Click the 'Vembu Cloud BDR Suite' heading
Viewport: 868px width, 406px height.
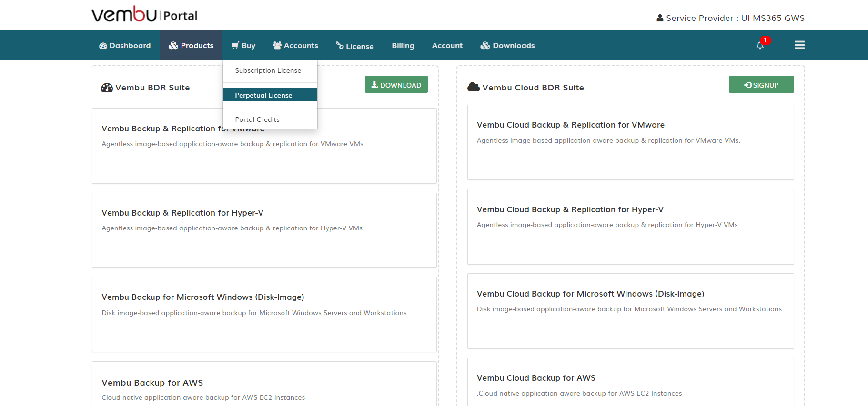point(533,88)
